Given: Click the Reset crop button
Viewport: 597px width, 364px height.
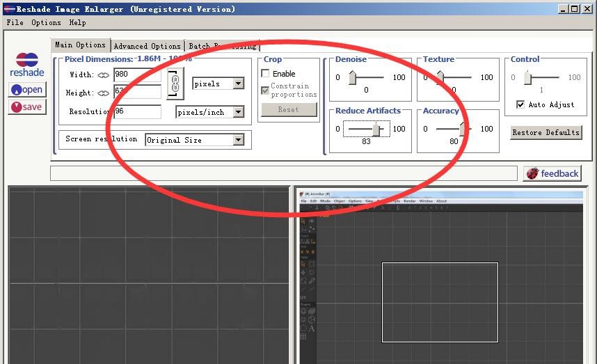Looking at the screenshot, I should pos(289,110).
